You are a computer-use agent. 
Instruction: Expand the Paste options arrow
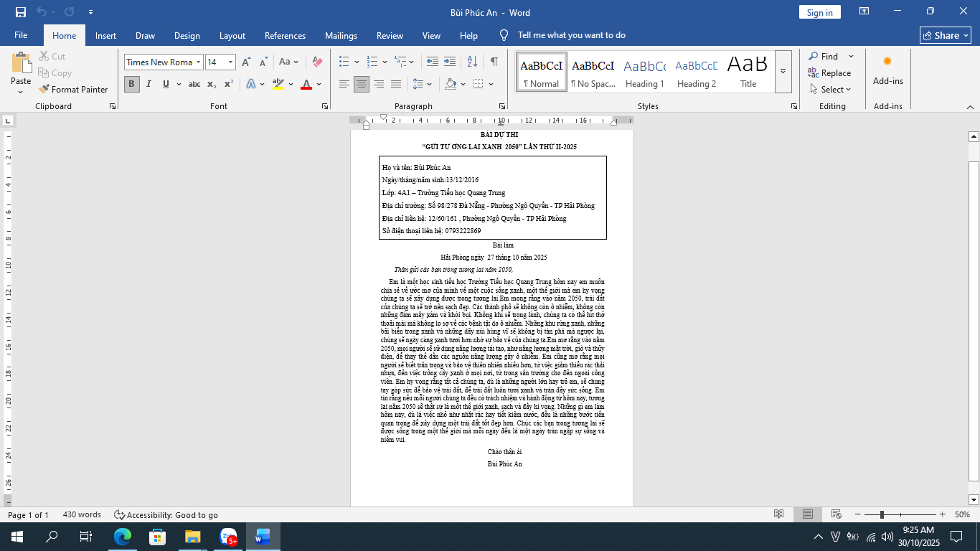[21, 92]
